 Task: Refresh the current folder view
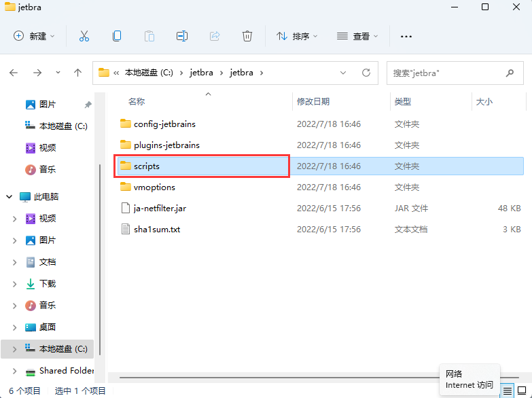366,73
